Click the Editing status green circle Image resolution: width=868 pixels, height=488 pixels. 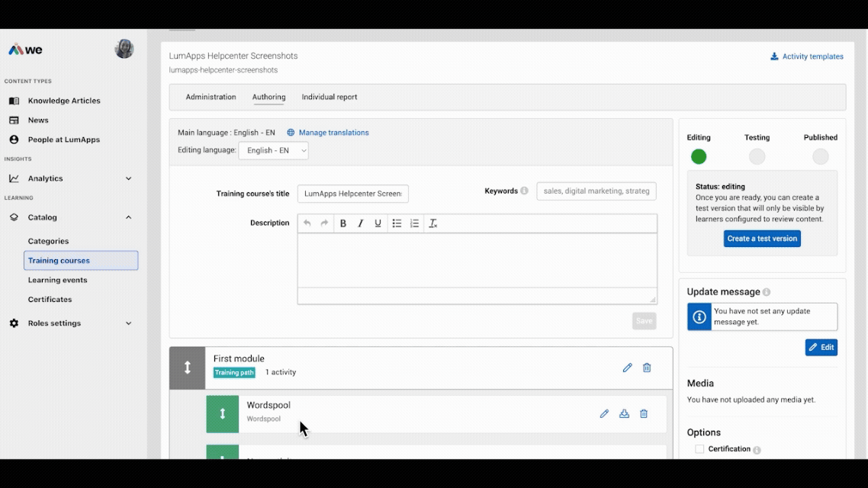click(x=699, y=157)
